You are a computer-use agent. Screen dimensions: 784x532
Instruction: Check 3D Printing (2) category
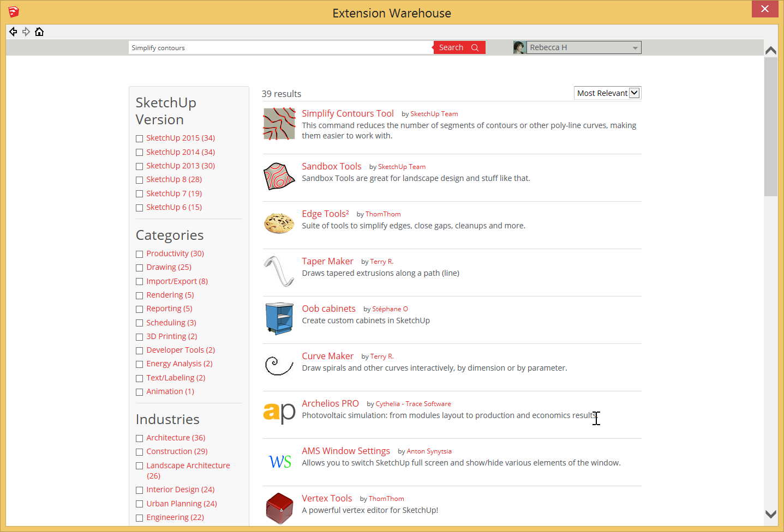140,337
